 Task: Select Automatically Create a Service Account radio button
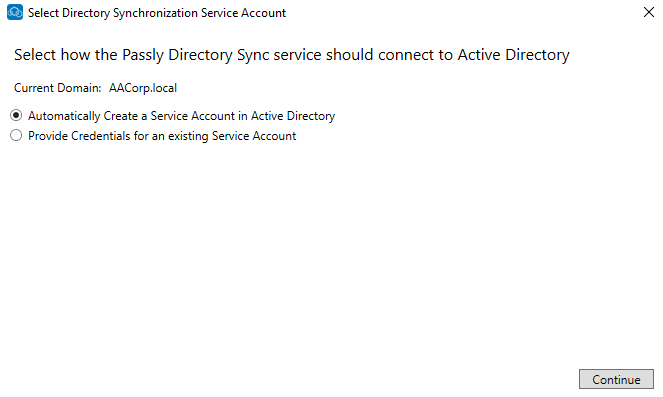[16, 115]
